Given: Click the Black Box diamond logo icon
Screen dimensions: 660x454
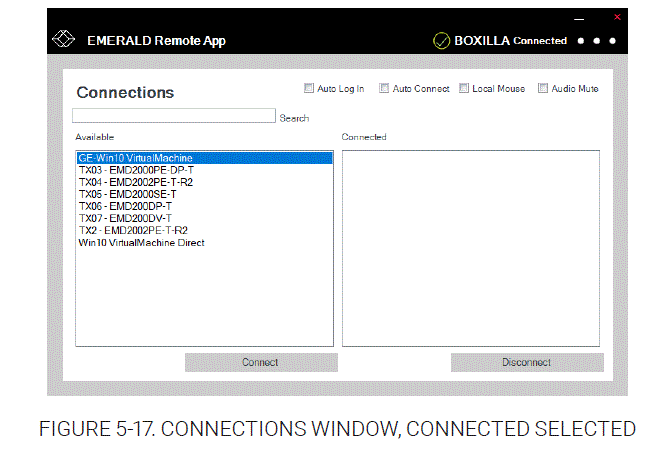Looking at the screenshot, I should coord(63,39).
